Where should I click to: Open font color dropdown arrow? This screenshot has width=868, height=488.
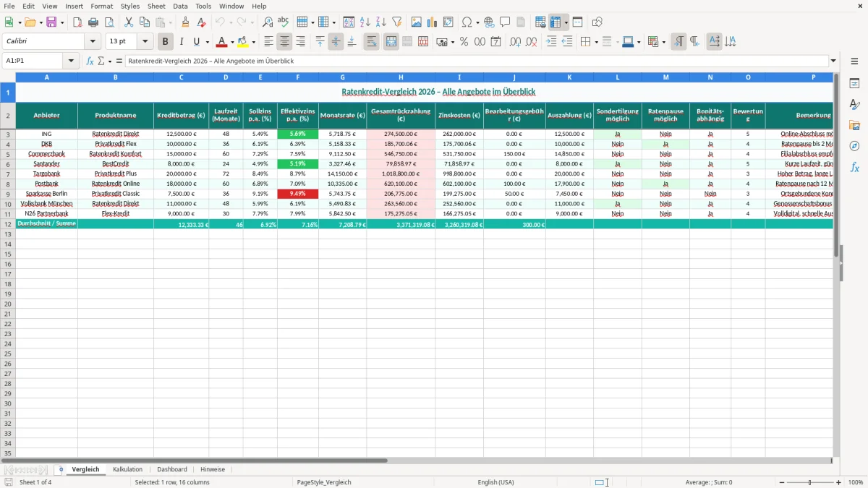tap(232, 42)
